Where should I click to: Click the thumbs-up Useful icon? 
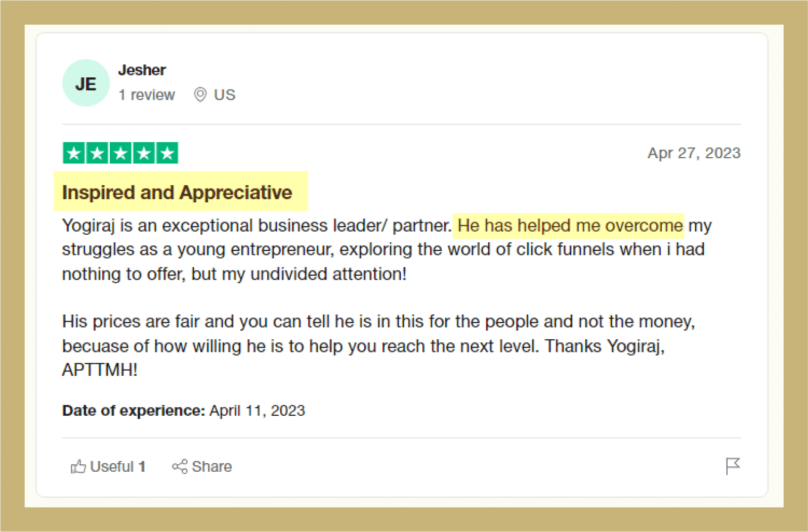(x=78, y=466)
